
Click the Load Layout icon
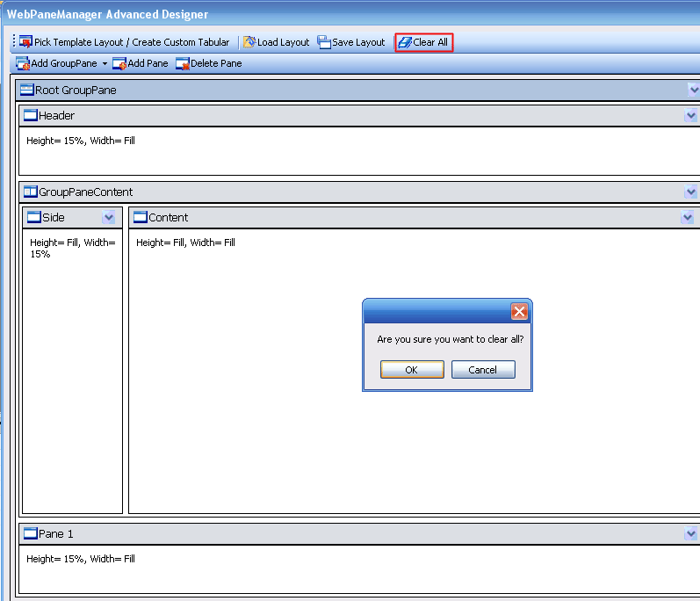click(x=249, y=42)
